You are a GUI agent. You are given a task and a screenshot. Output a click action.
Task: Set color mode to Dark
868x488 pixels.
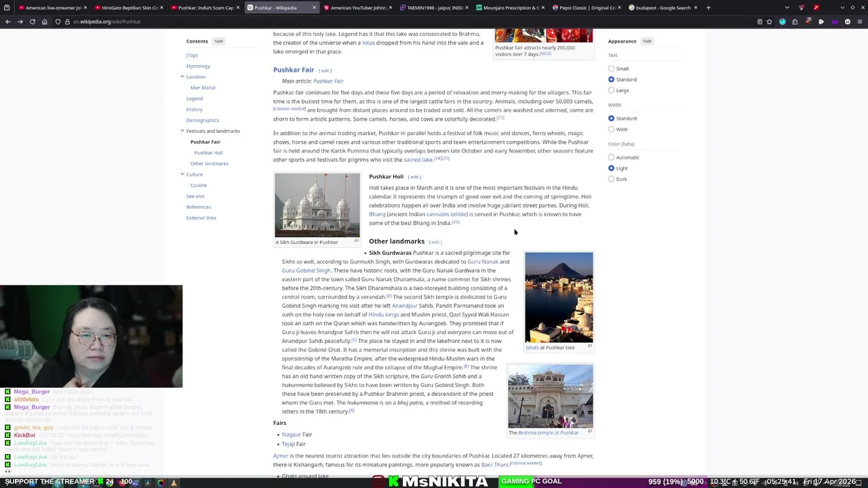click(611, 179)
